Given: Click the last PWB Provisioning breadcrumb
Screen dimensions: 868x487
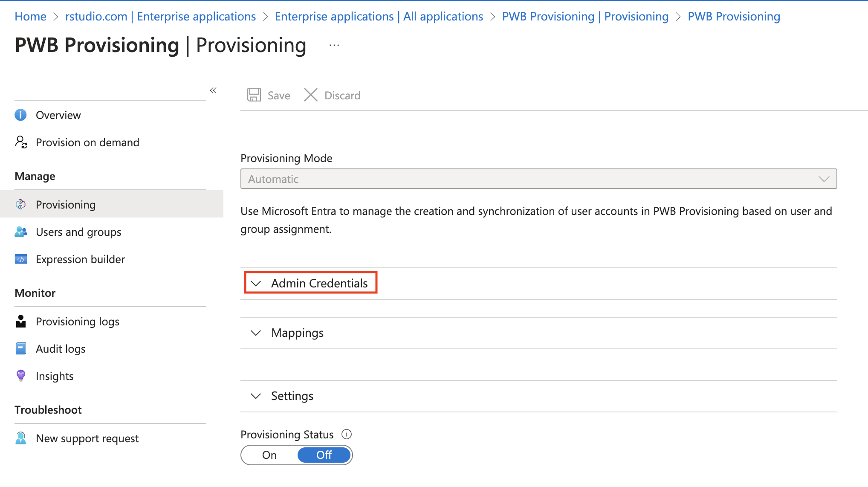Looking at the screenshot, I should (734, 16).
